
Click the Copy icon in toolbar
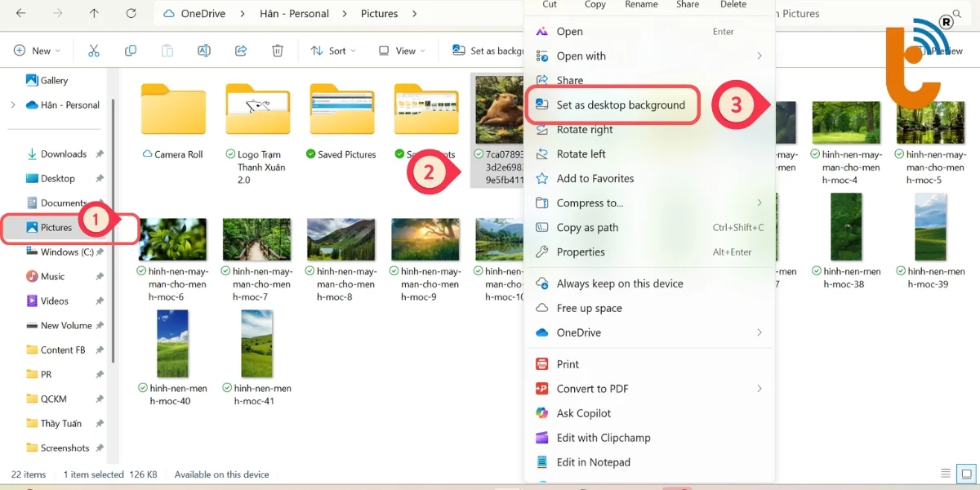point(131,51)
